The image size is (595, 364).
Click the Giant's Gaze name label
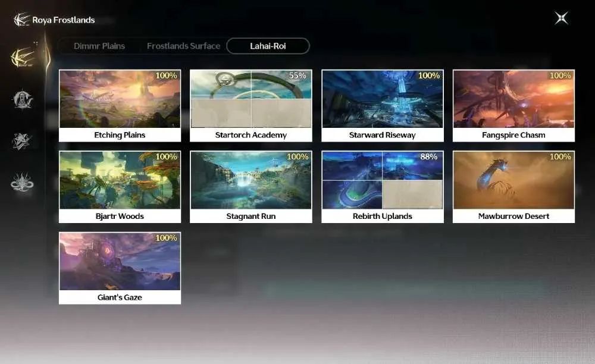click(x=120, y=297)
